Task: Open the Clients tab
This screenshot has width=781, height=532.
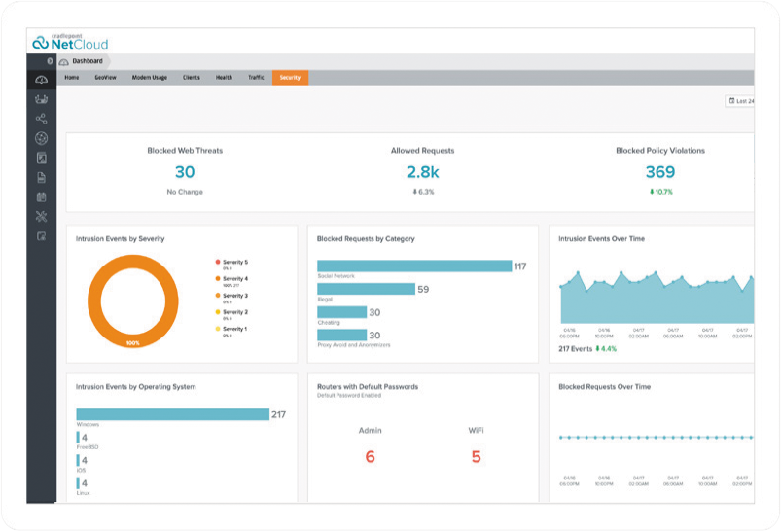Action: [x=192, y=77]
